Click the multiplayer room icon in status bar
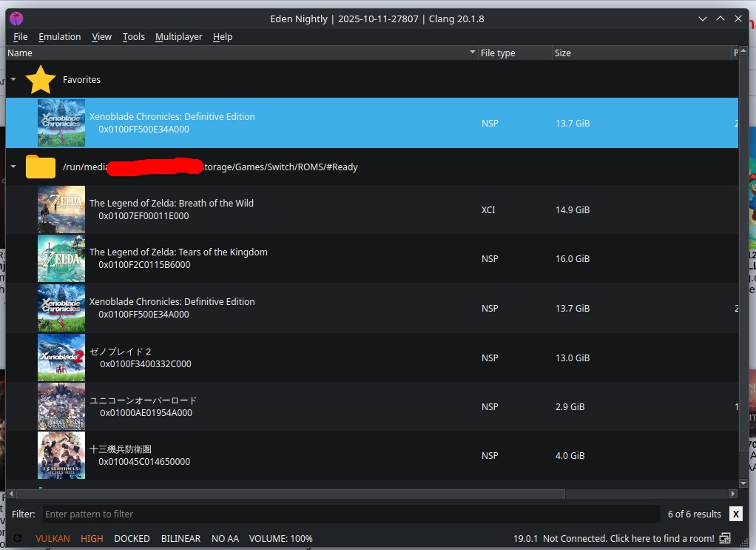 coord(725,538)
